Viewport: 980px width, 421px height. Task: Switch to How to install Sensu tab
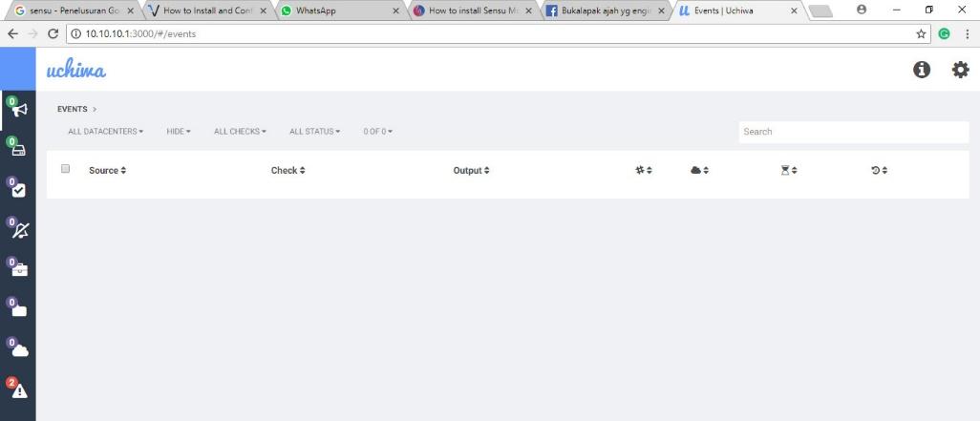pyautogui.click(x=473, y=11)
